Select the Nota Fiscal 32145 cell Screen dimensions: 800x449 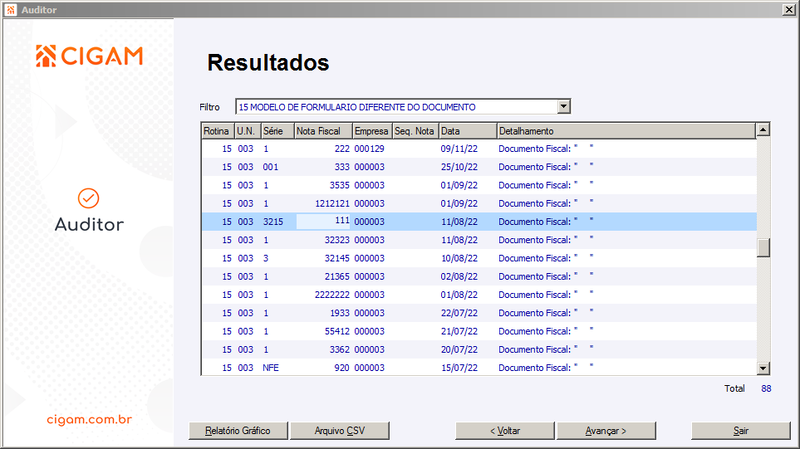pos(323,258)
